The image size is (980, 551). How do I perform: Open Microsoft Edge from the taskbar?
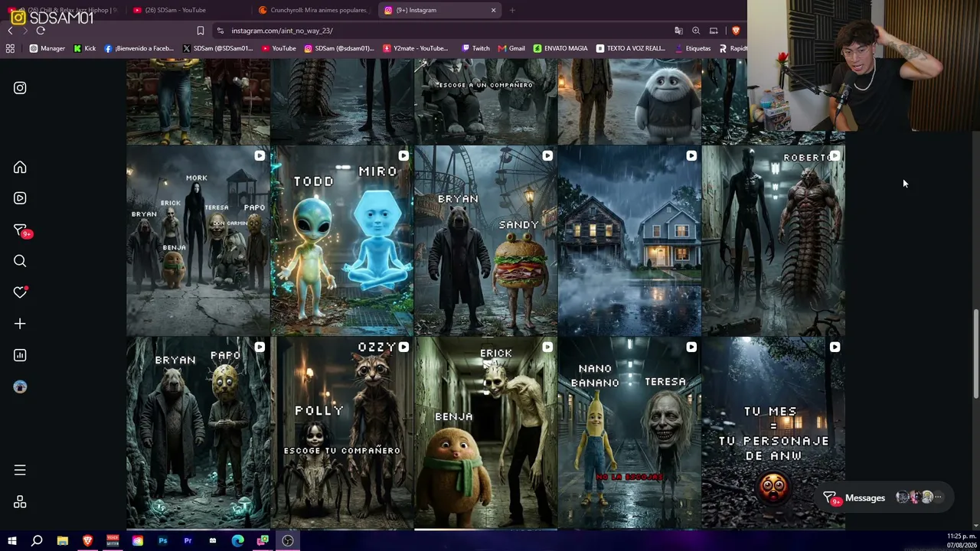click(238, 541)
